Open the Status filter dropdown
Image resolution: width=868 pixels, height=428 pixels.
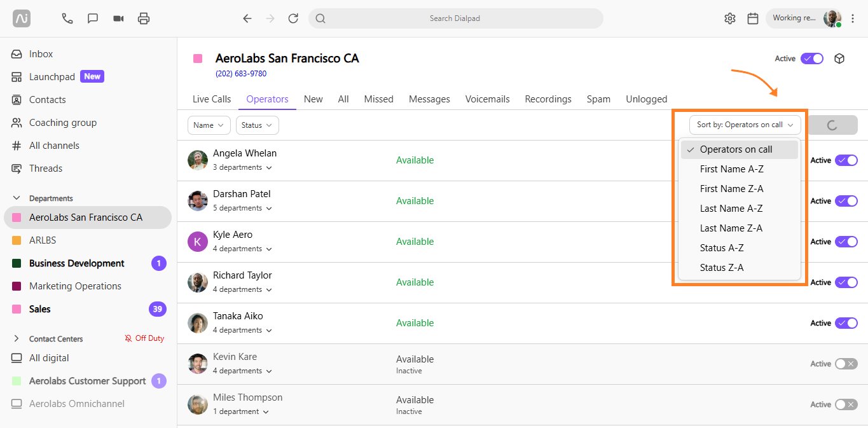[x=258, y=125]
